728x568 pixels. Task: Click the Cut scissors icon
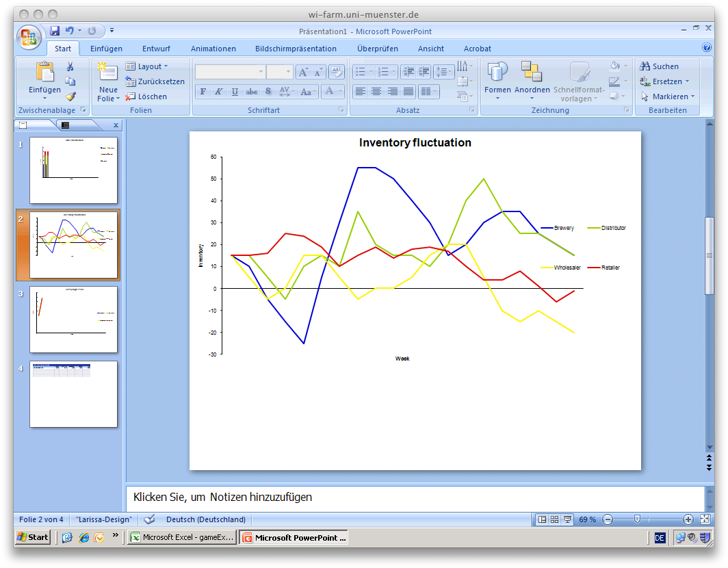(70, 66)
